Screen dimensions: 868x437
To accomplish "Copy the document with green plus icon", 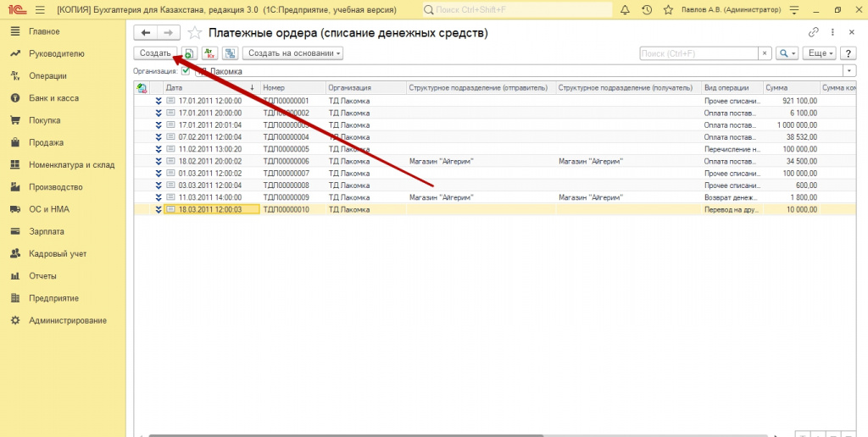I will [189, 53].
